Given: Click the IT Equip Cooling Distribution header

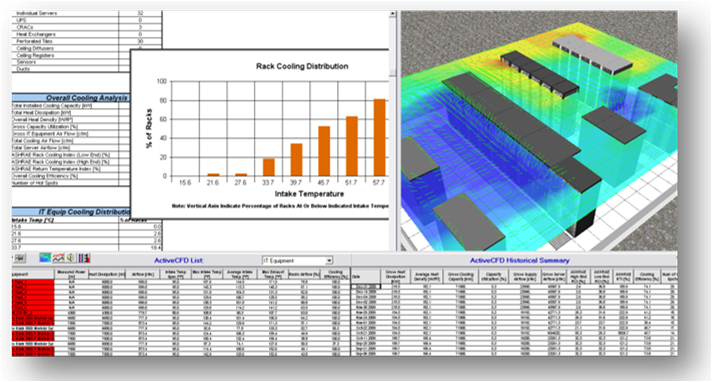Looking at the screenshot, I should pos(71,212).
